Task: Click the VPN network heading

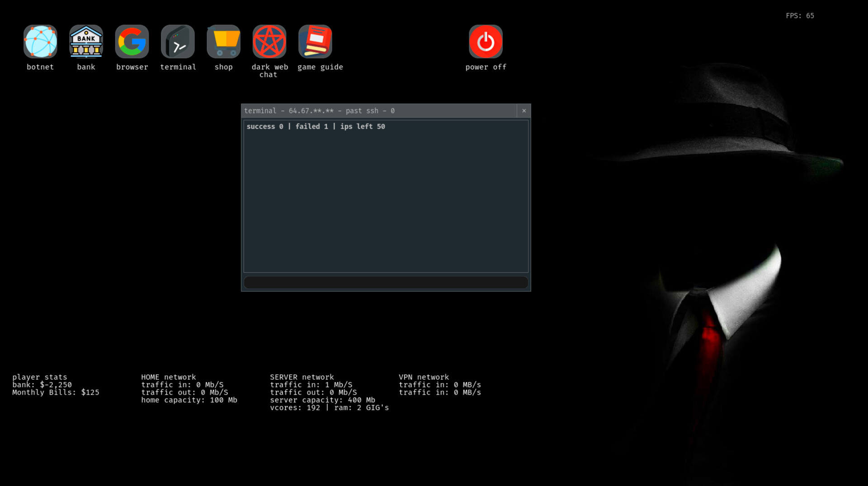Action: 424,377
